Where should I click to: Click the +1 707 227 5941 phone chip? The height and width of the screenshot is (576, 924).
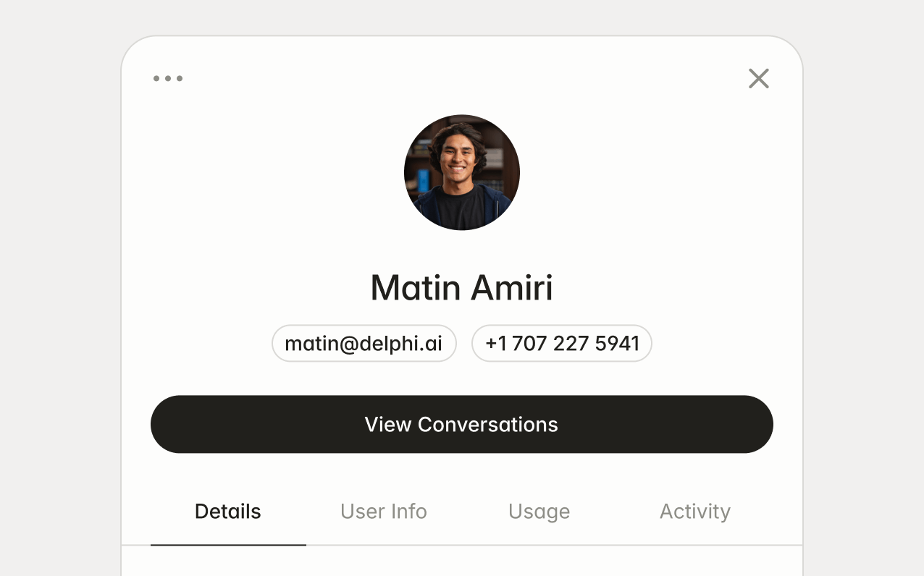click(x=562, y=343)
